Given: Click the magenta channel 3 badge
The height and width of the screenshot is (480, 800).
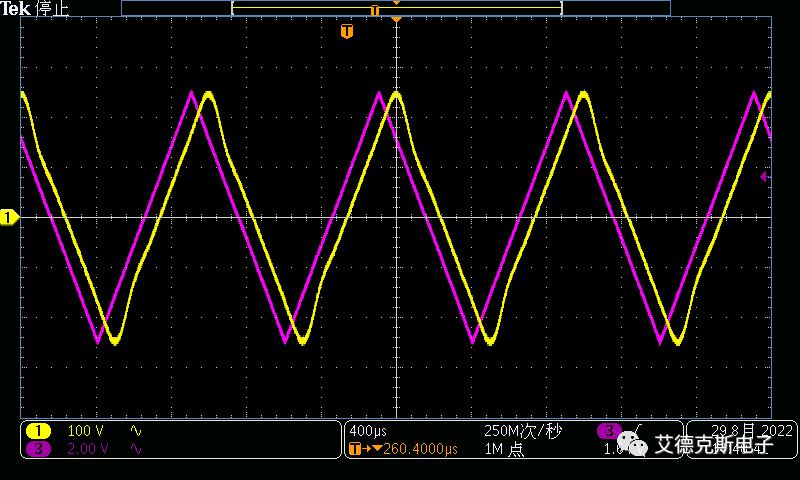Looking at the screenshot, I should pos(38,449).
